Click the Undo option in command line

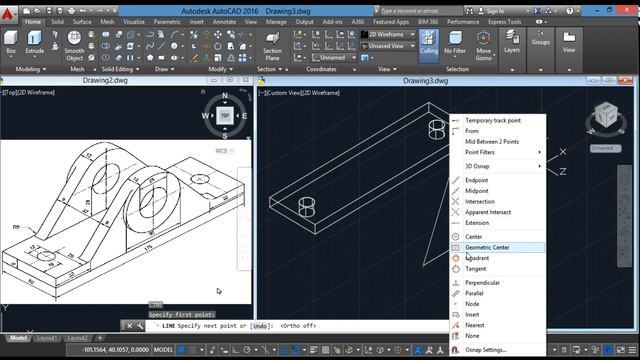click(260, 326)
